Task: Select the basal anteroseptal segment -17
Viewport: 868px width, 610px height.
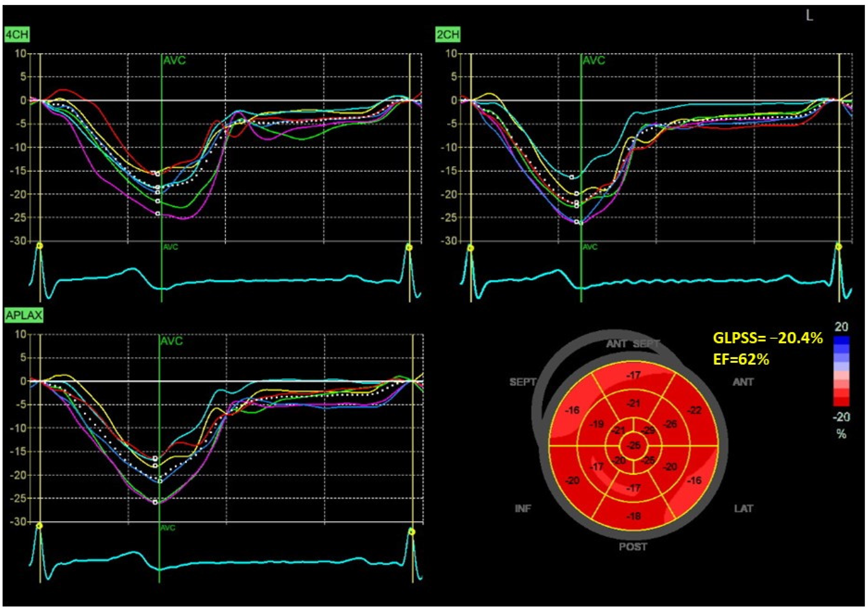Action: (633, 375)
